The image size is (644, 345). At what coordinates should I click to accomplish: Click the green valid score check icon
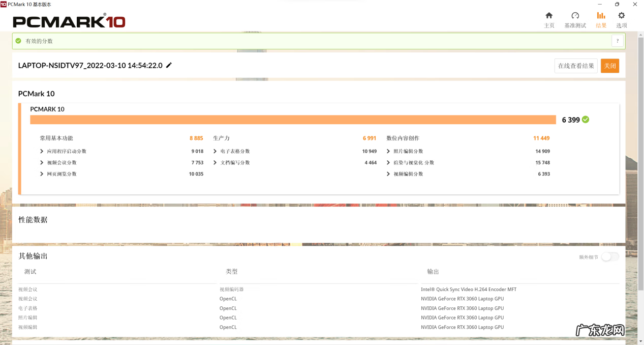pos(19,41)
